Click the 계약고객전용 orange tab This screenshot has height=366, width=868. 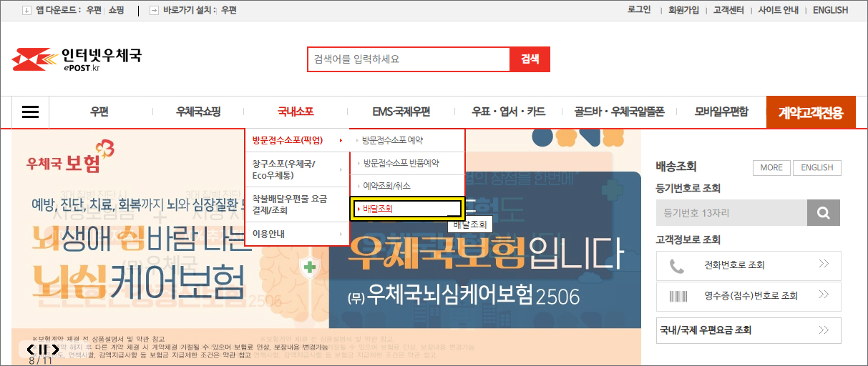coord(811,112)
